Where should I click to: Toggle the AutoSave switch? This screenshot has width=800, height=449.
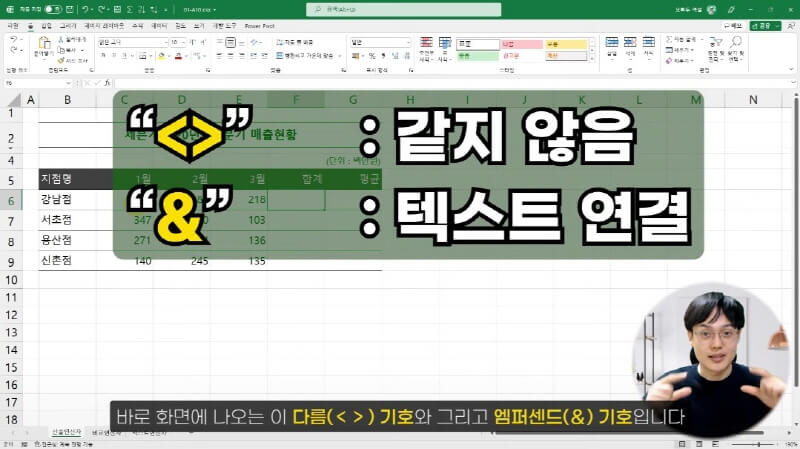click(x=53, y=10)
